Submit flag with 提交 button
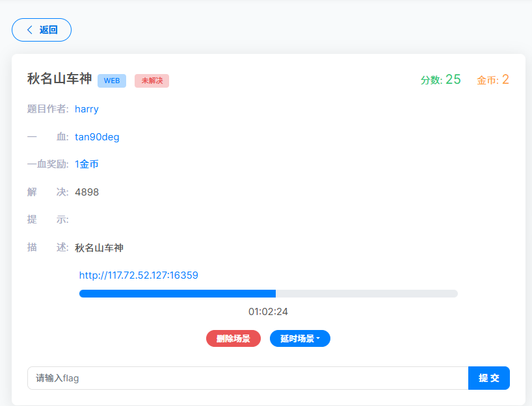This screenshot has width=532, height=406. pos(489,378)
